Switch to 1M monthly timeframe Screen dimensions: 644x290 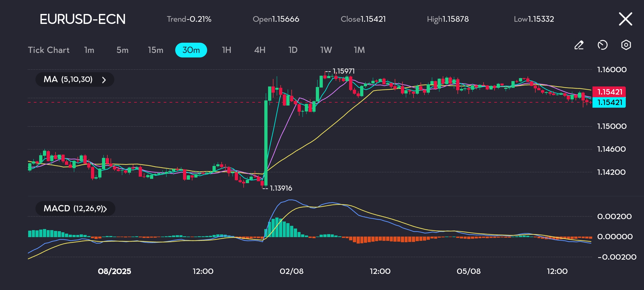click(359, 50)
